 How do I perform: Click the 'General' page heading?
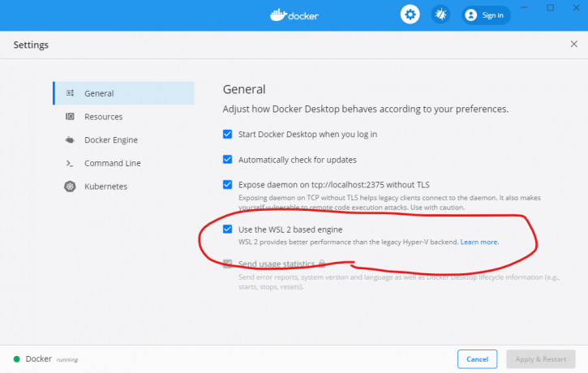tap(244, 89)
